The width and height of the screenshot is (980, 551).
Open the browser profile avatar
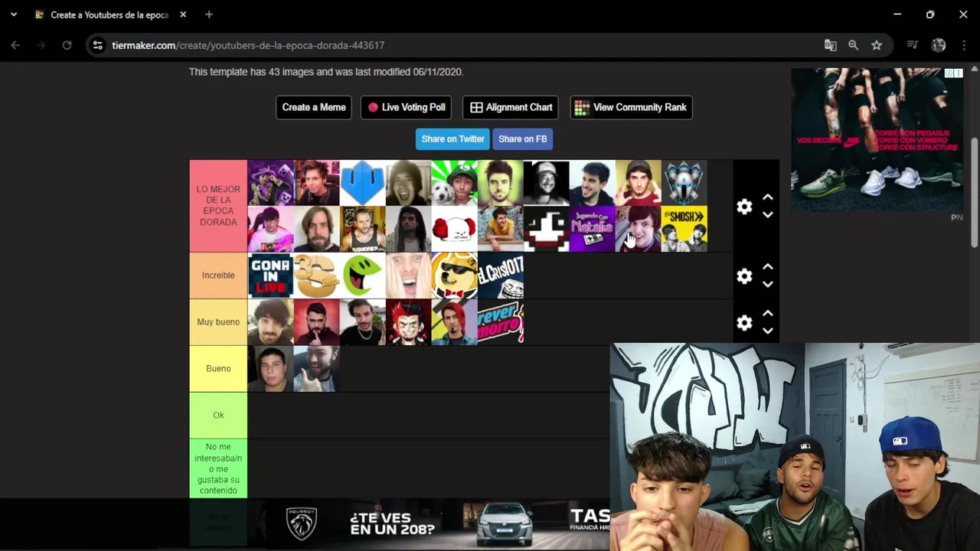point(938,45)
